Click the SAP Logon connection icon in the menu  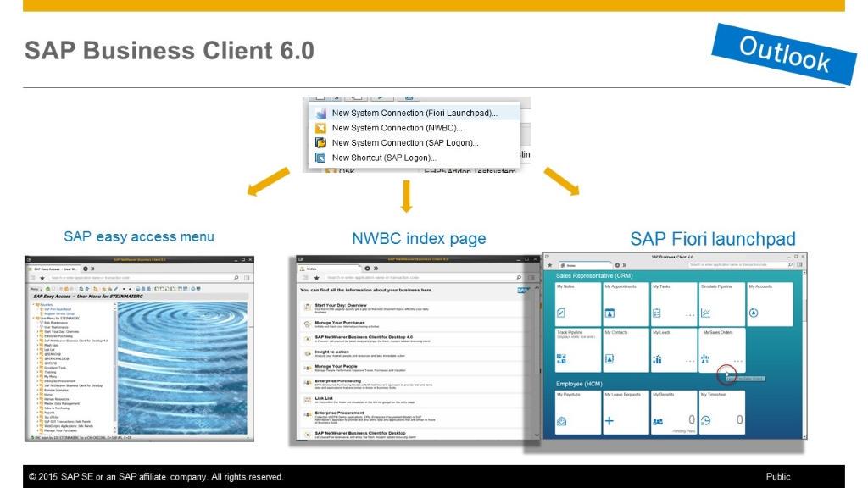tap(320, 142)
